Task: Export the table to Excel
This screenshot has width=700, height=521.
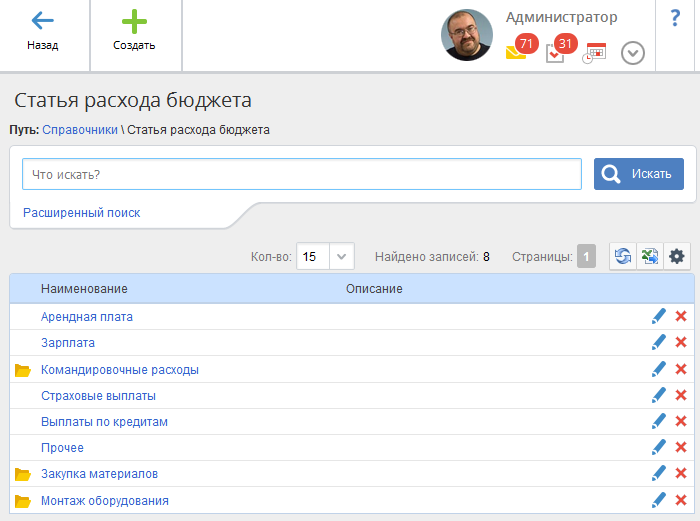Action: point(650,257)
